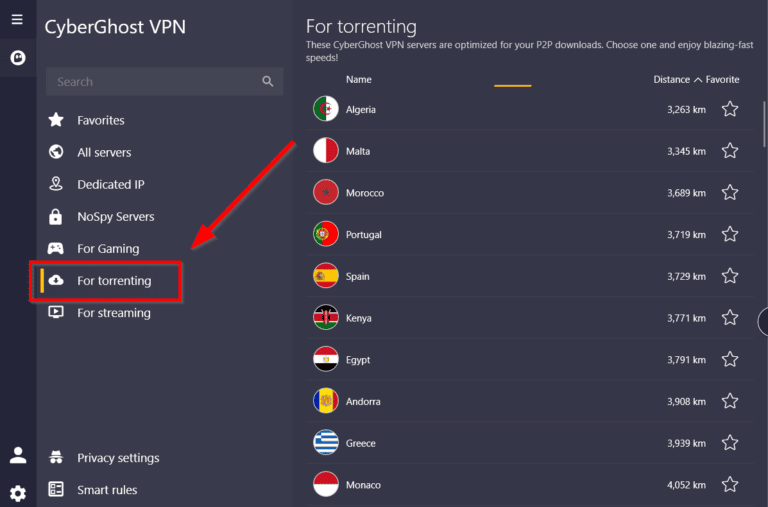Click the search magnifier icon
The image size is (768, 507).
tap(267, 81)
